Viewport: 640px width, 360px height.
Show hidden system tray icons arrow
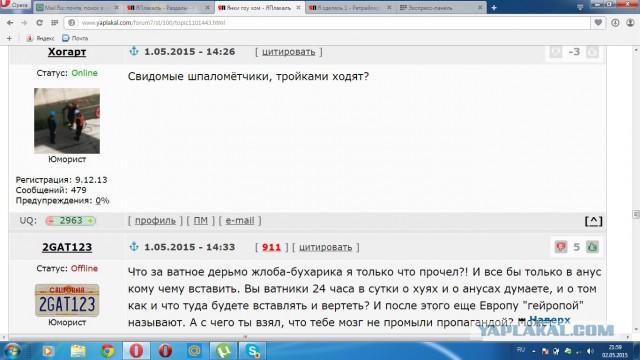pyautogui.click(x=533, y=351)
